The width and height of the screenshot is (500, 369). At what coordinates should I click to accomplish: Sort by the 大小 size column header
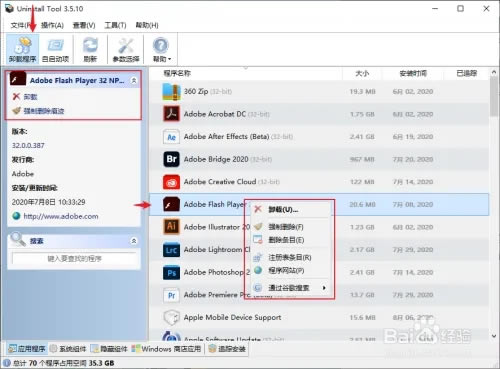tap(362, 73)
